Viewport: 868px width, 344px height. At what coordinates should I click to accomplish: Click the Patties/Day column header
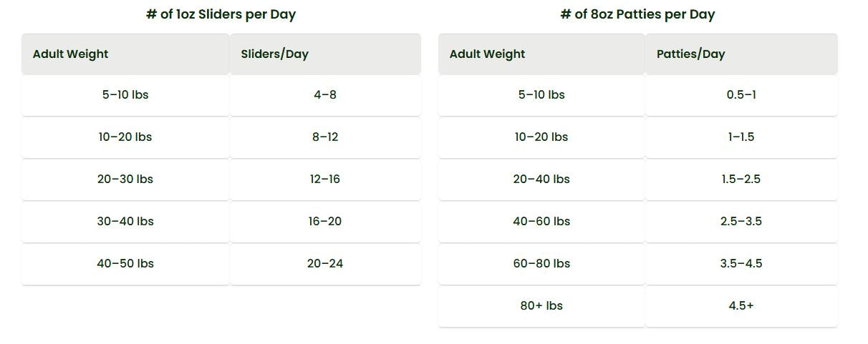[x=690, y=54]
